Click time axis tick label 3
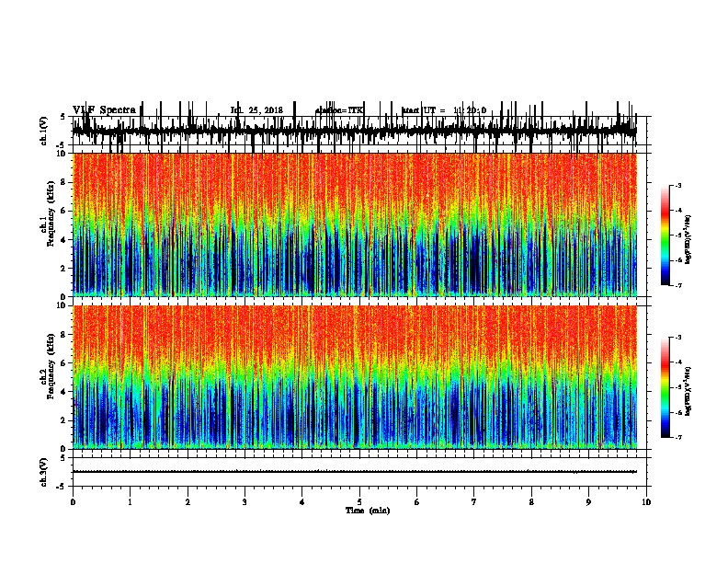This screenshot has height=563, width=728. coord(245,502)
